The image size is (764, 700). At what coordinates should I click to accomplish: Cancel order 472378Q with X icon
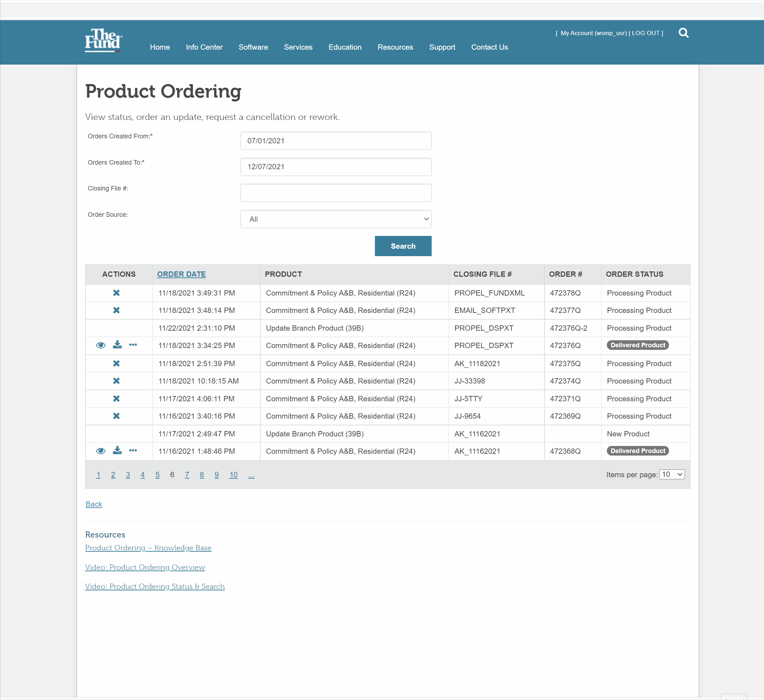click(116, 293)
